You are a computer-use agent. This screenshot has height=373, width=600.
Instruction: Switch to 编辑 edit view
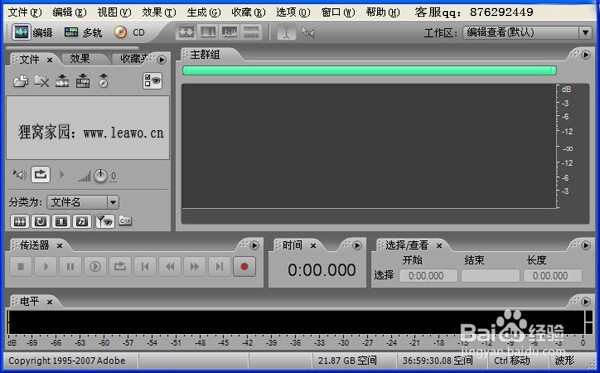tap(32, 32)
